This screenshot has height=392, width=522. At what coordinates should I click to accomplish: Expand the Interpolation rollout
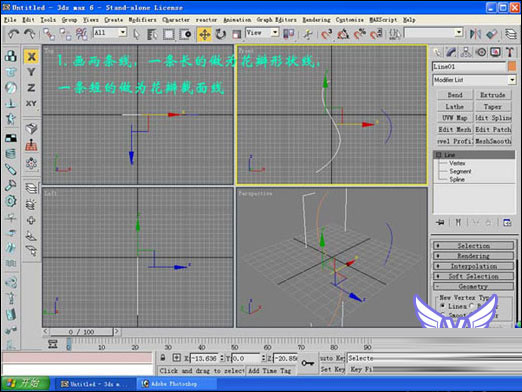tap(473, 266)
